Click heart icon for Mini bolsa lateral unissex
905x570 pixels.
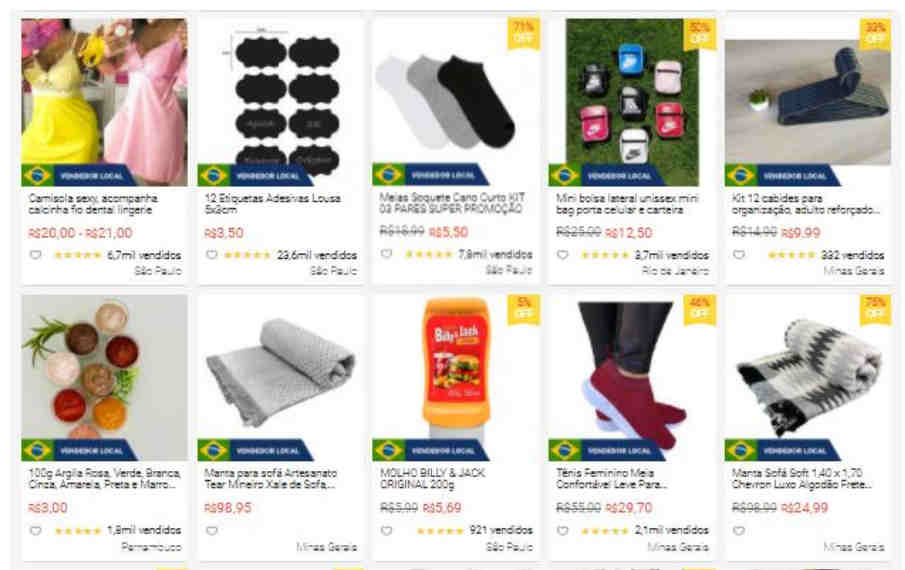[x=563, y=254]
